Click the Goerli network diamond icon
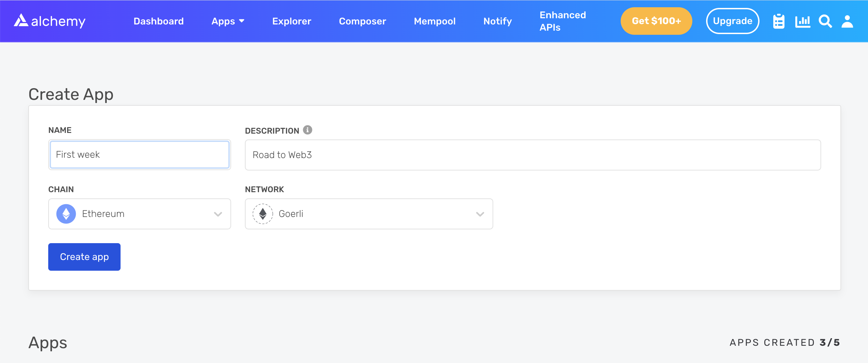Image resolution: width=868 pixels, height=363 pixels. (263, 214)
